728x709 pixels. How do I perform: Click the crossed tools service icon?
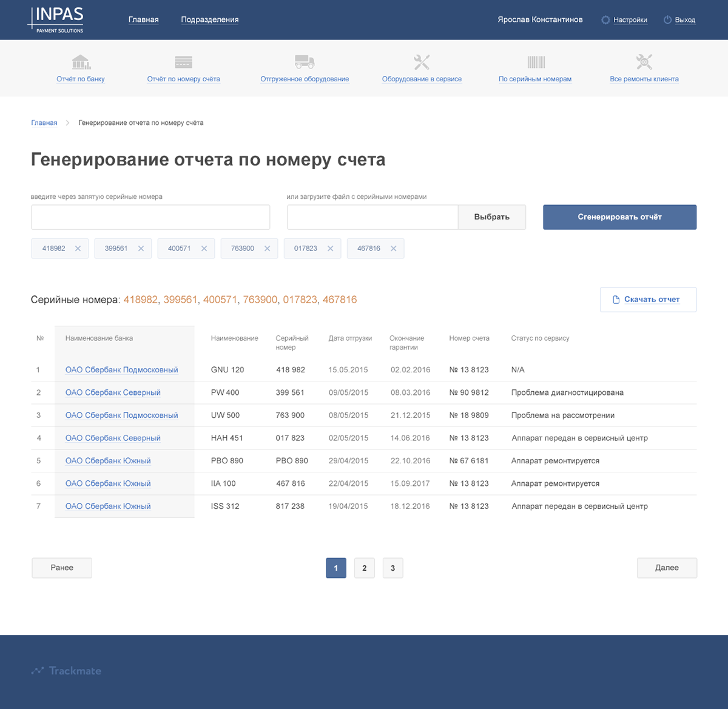(422, 62)
